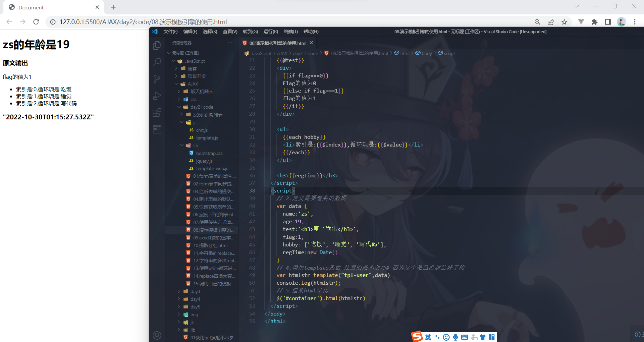
Task: Expand the 博客 folder
Action: tap(202, 69)
